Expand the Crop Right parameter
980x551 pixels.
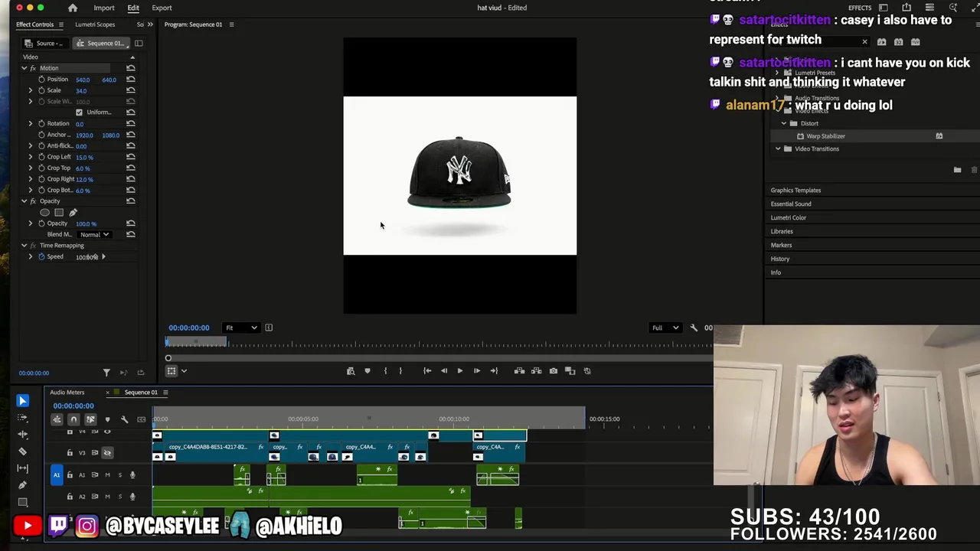coord(31,179)
